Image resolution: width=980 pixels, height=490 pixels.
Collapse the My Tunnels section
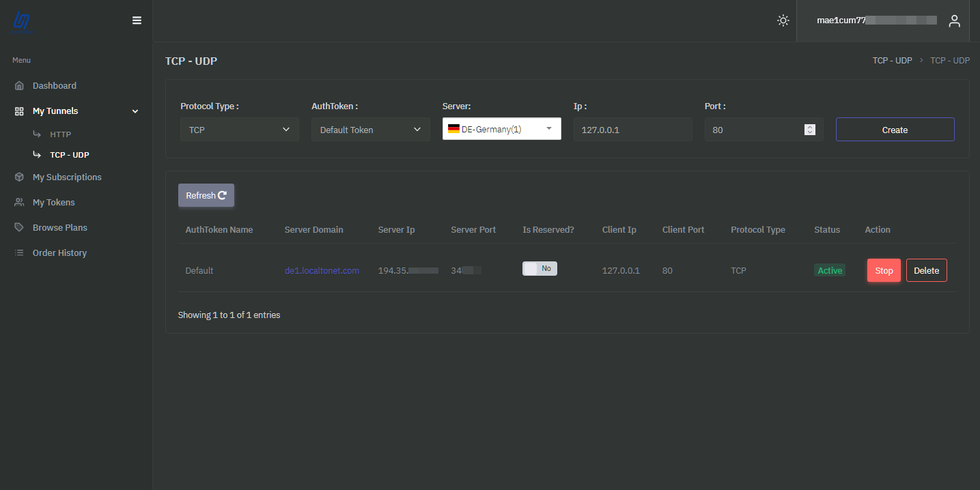135,111
